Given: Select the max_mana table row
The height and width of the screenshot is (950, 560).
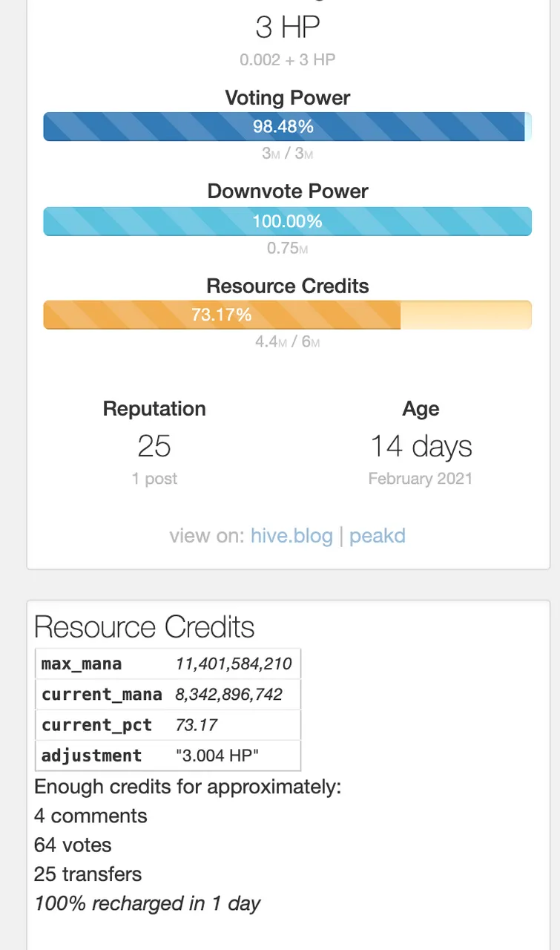Looking at the screenshot, I should coord(168,664).
